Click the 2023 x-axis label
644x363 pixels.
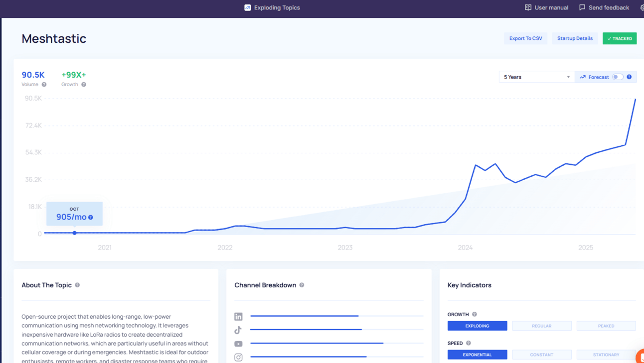point(345,247)
